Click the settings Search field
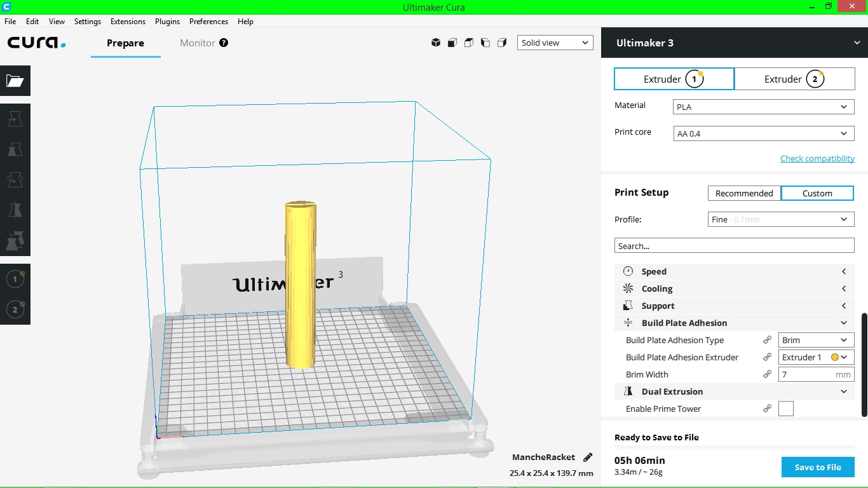 (734, 246)
